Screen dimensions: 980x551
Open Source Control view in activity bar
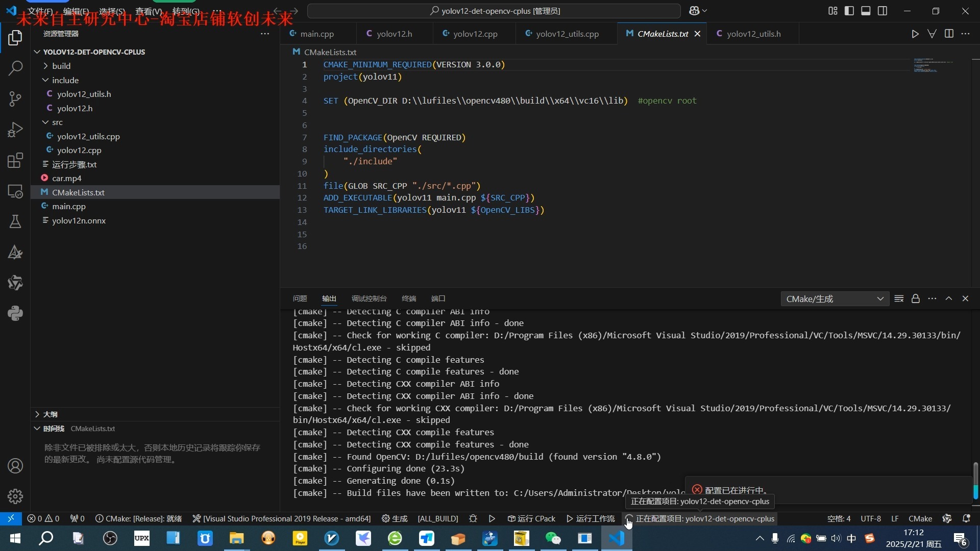tap(15, 98)
